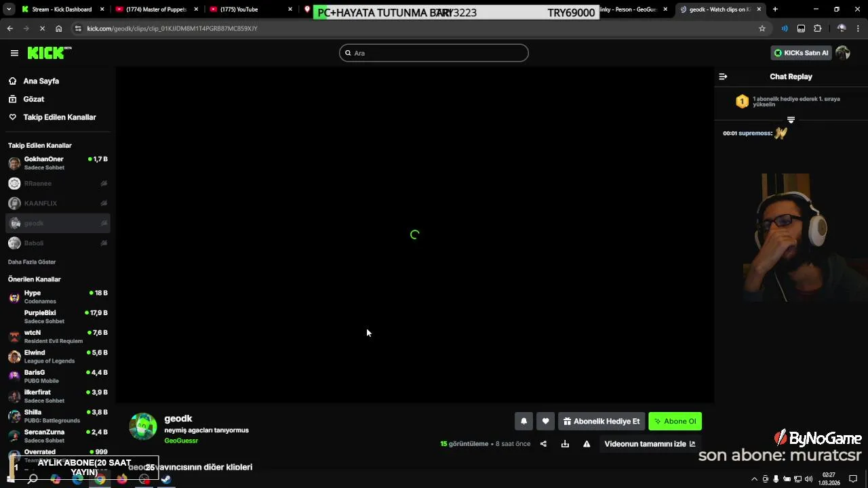
Task: Click the browser home button
Action: (x=58, y=28)
